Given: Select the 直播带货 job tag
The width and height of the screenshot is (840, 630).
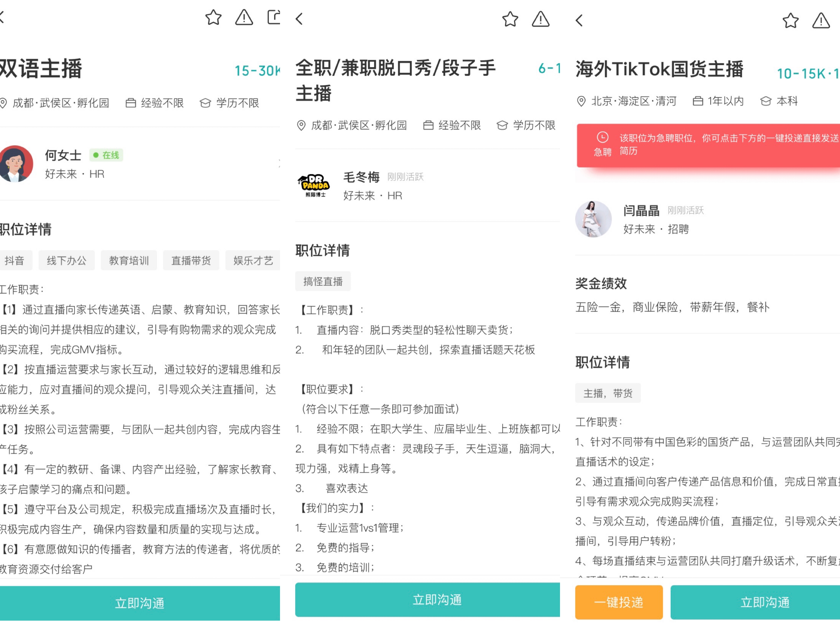Looking at the screenshot, I should pos(191,261).
